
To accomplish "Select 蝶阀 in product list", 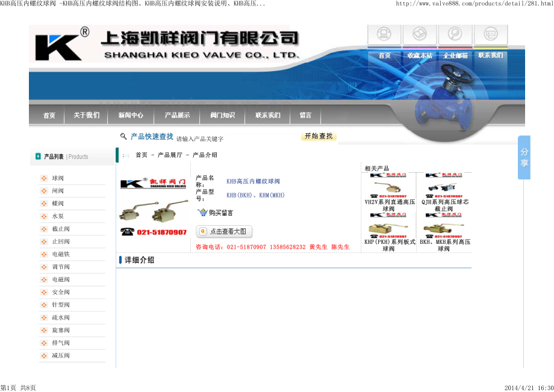I will pos(58,204).
